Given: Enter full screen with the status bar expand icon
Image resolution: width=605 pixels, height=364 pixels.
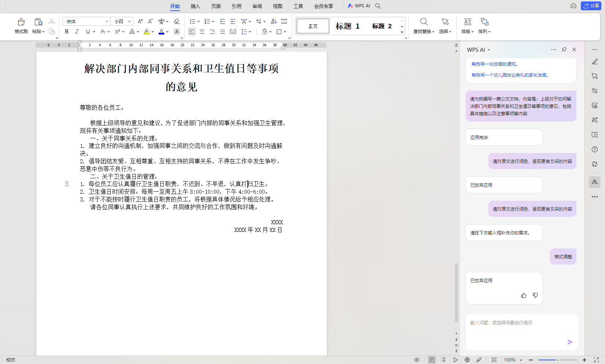Looking at the screenshot, I should (x=596, y=360).
